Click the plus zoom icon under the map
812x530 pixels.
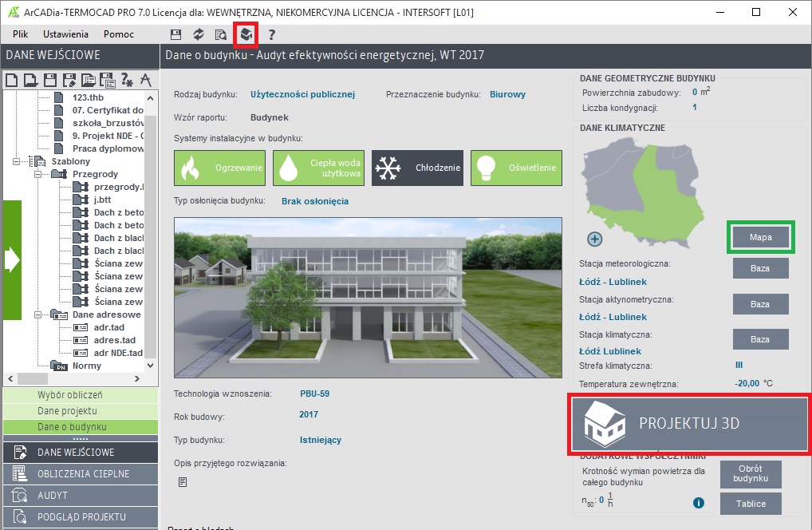click(594, 239)
